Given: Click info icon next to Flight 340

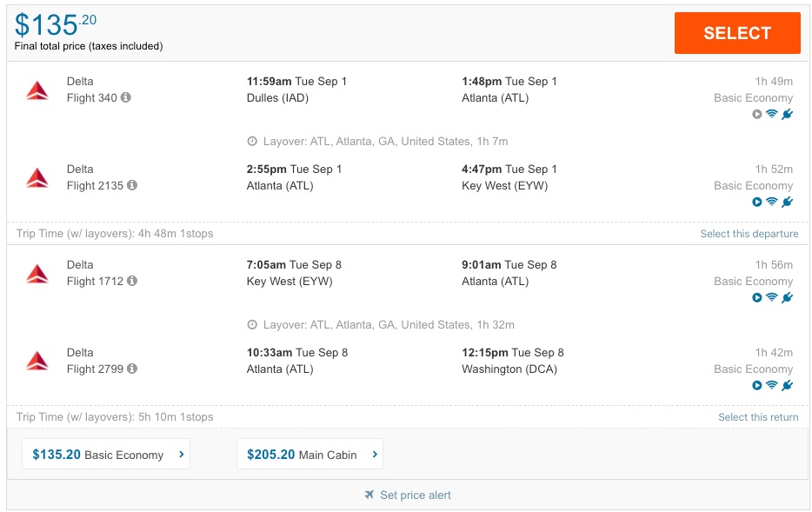Looking at the screenshot, I should (x=126, y=98).
